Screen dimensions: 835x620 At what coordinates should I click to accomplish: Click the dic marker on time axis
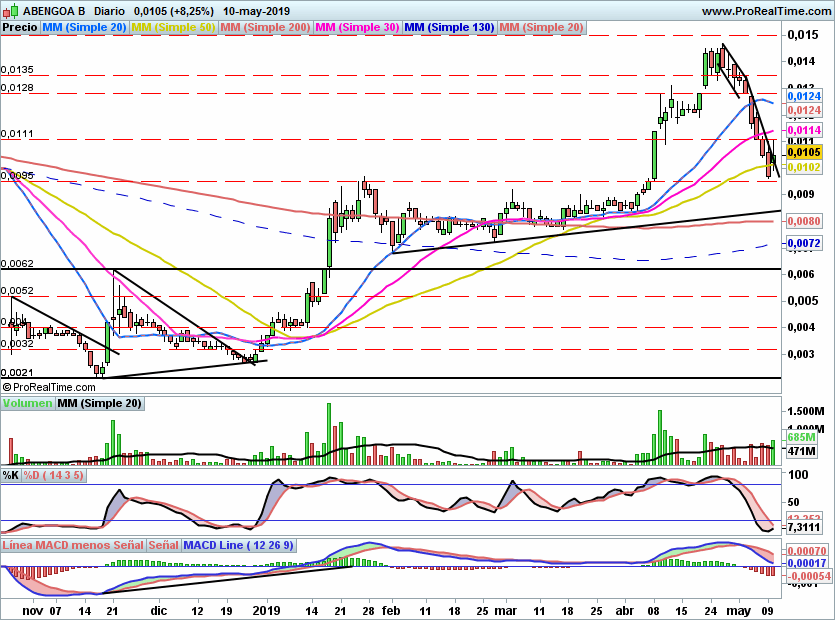coord(159,610)
